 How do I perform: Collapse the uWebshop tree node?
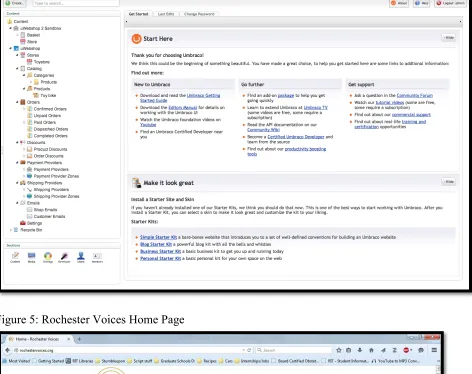click(x=10, y=48)
